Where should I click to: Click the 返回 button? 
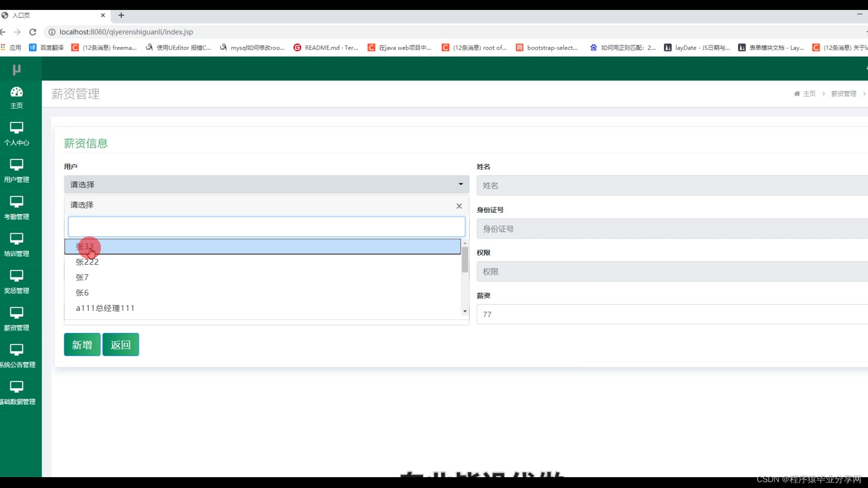tap(121, 345)
